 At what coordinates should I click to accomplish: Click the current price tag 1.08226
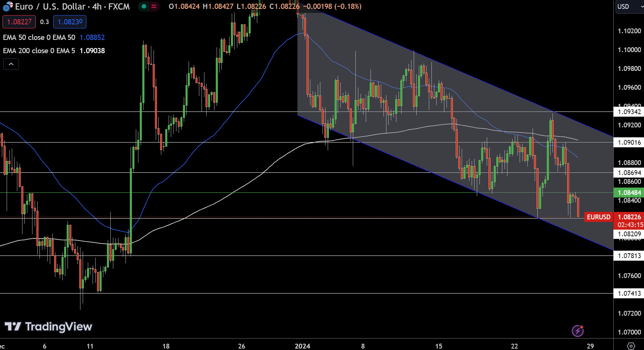(x=629, y=217)
